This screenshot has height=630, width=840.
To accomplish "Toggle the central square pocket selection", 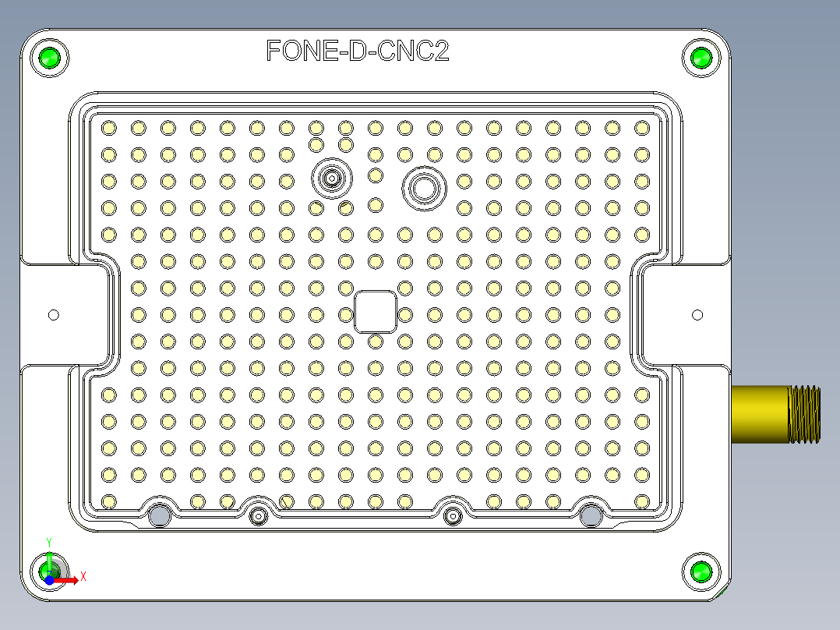I will pyautogui.click(x=375, y=313).
